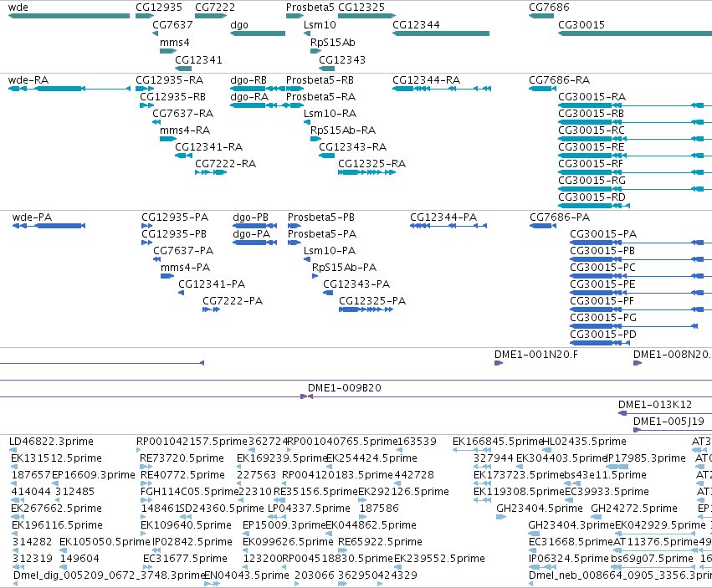
Task: Select the CG7686 gene label
Action: tap(549, 8)
